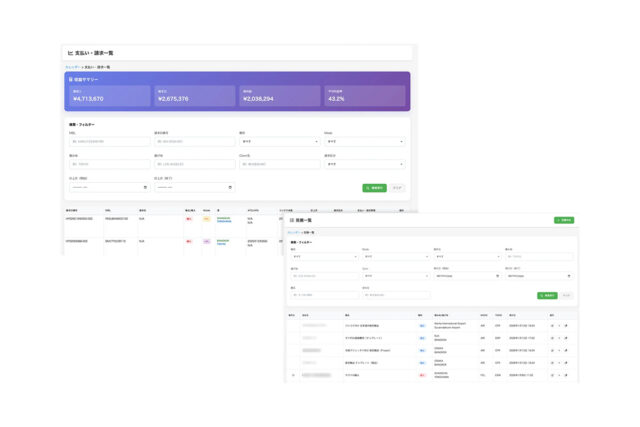The image size is (640, 427).
Task: Click first action icon in red-badge 見積一覧 row
Action: (552, 375)
